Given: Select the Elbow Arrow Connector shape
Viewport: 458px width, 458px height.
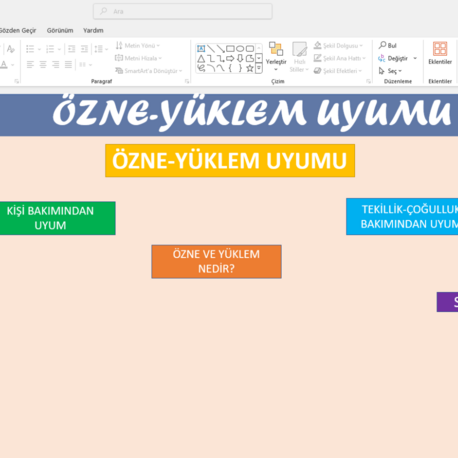Looking at the screenshot, I should point(220,59).
